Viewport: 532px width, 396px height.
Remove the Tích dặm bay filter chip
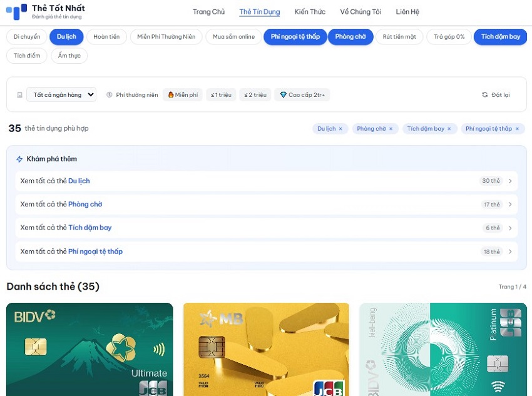449,129
